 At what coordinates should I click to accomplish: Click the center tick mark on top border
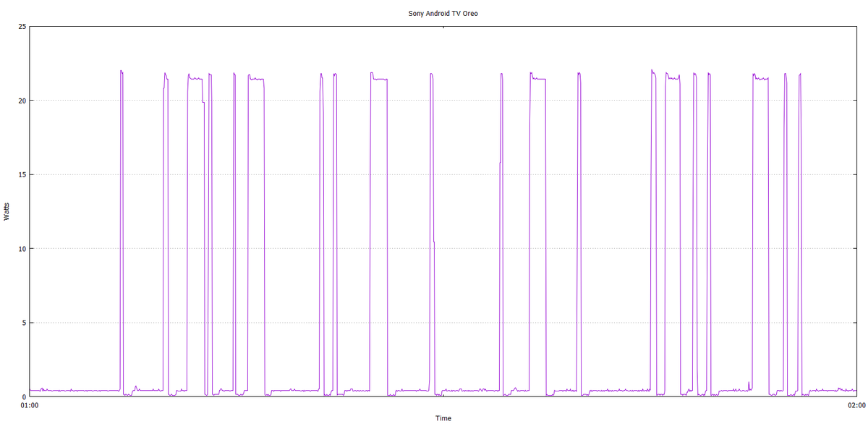[x=443, y=27]
